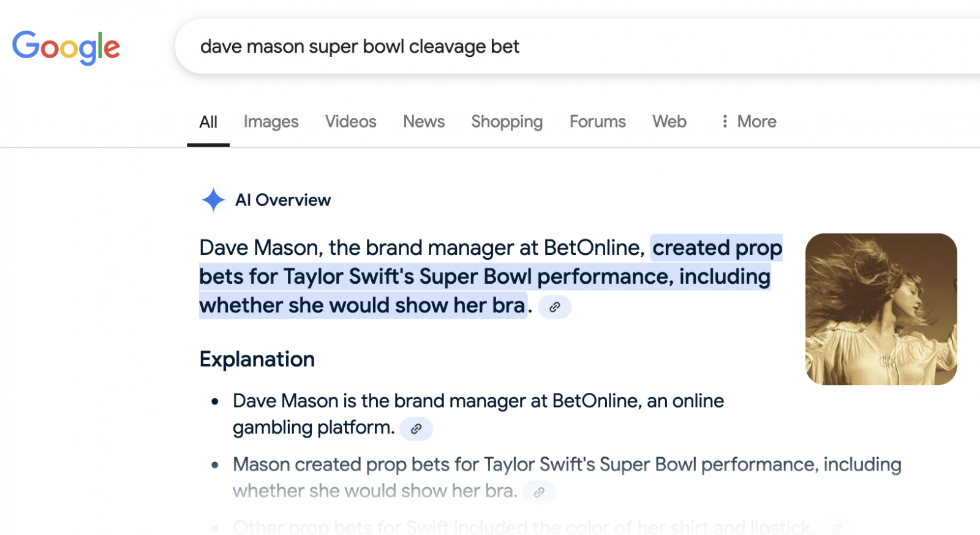Open source link icon after 'show her bra.' summary
This screenshot has height=535, width=980.
coord(554,307)
